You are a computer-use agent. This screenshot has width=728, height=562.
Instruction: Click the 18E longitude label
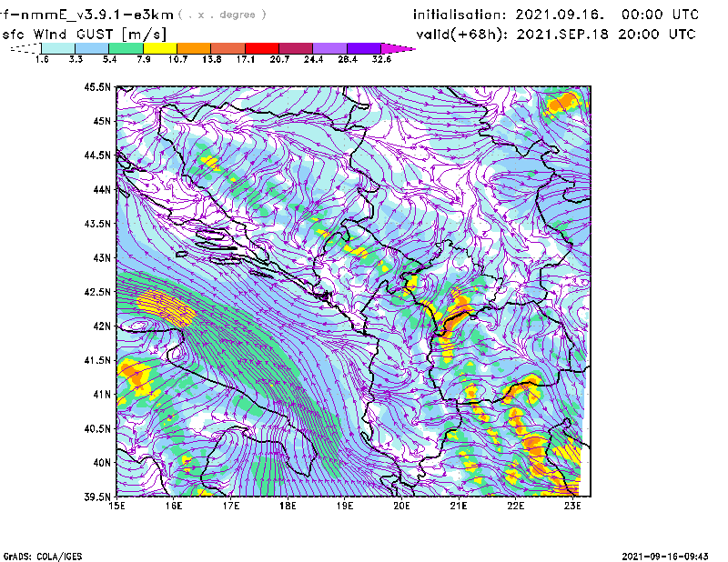[x=288, y=506]
